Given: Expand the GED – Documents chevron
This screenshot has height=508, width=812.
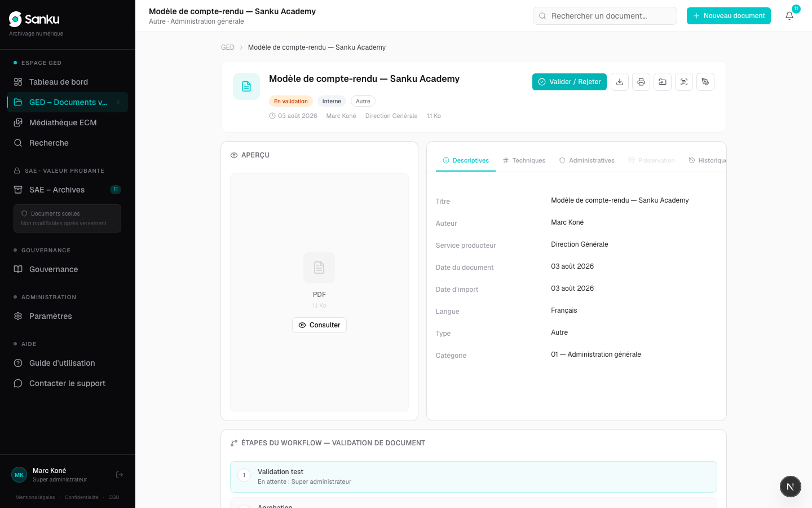Looking at the screenshot, I should point(118,102).
